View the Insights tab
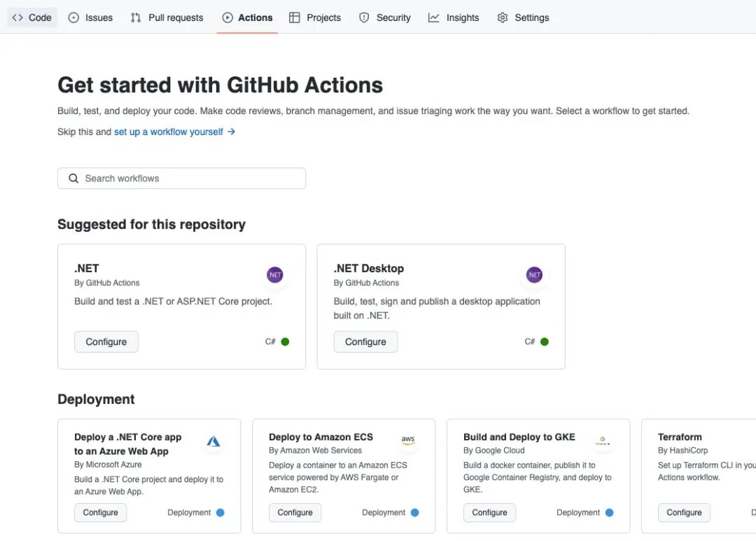The width and height of the screenshot is (756, 541). click(x=454, y=17)
